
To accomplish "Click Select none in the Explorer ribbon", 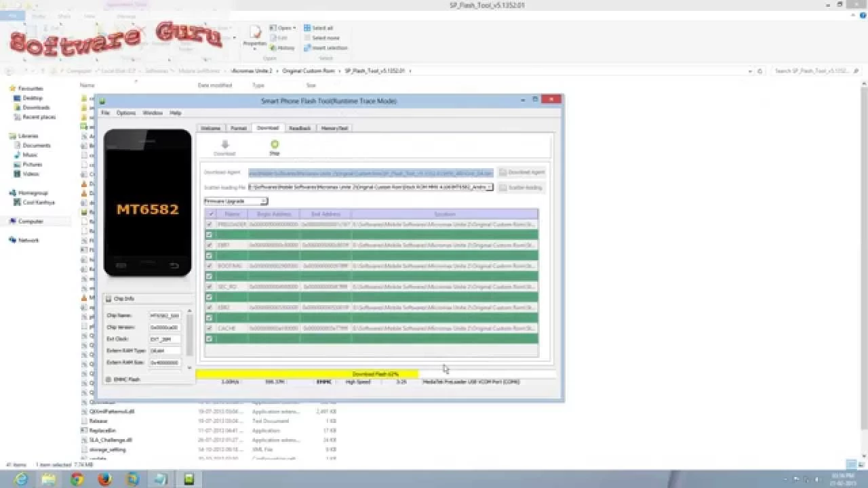I will click(321, 38).
